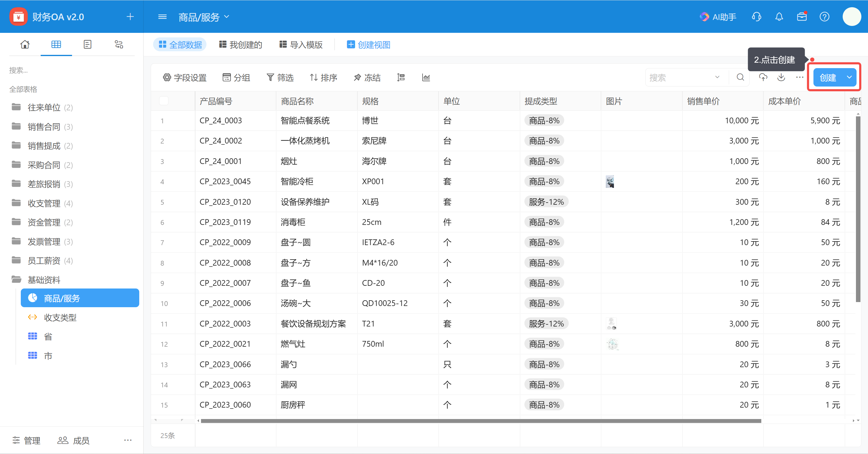Click the table search input field

[680, 77]
